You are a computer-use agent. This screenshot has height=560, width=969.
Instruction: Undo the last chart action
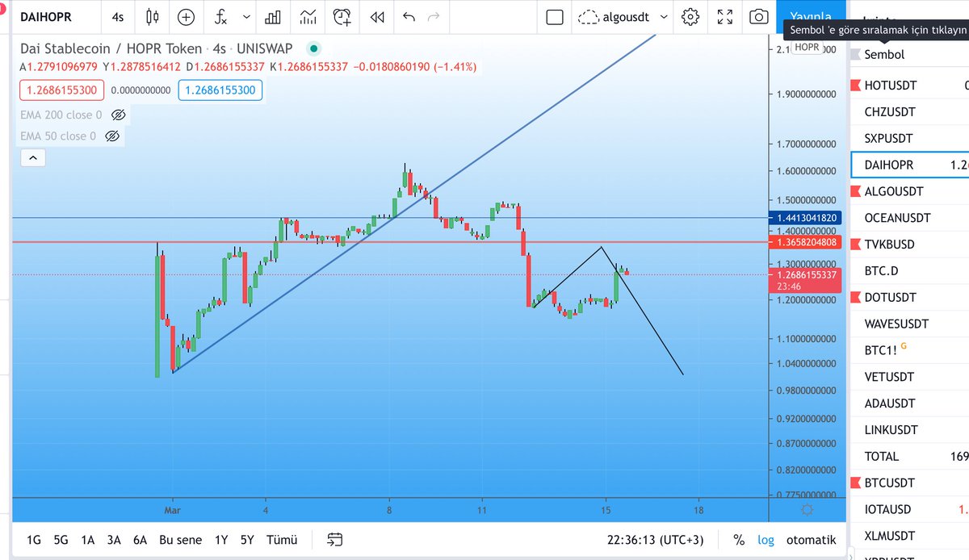tap(409, 17)
